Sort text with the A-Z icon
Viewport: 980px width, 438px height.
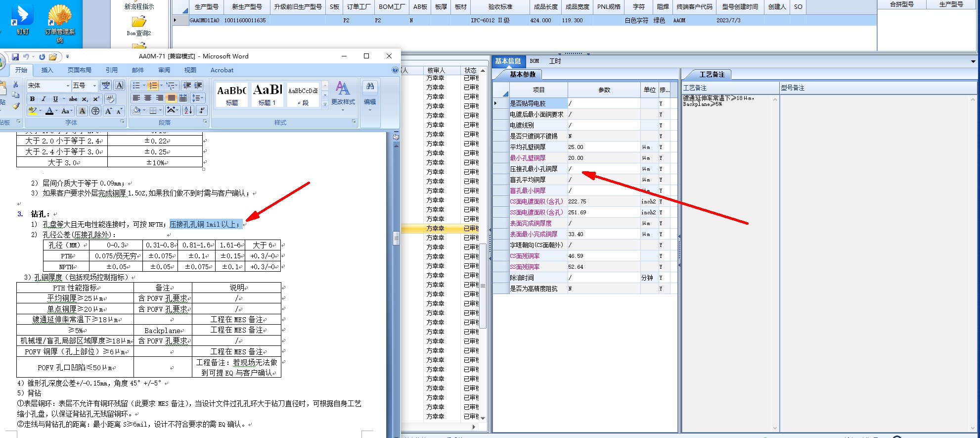point(188,110)
